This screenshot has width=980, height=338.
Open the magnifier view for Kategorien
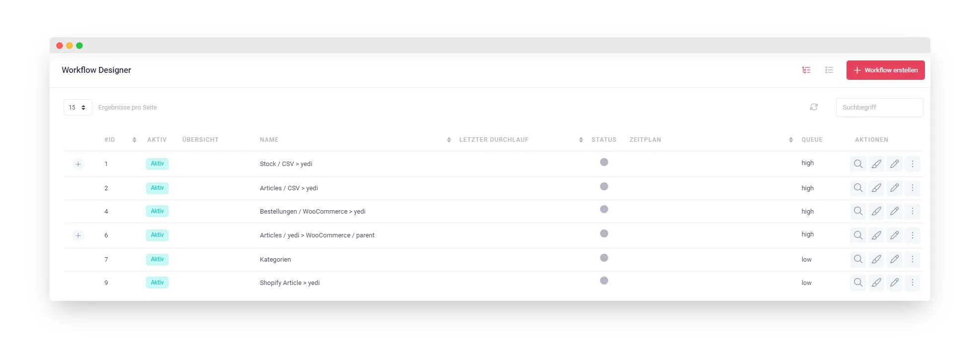(858, 259)
